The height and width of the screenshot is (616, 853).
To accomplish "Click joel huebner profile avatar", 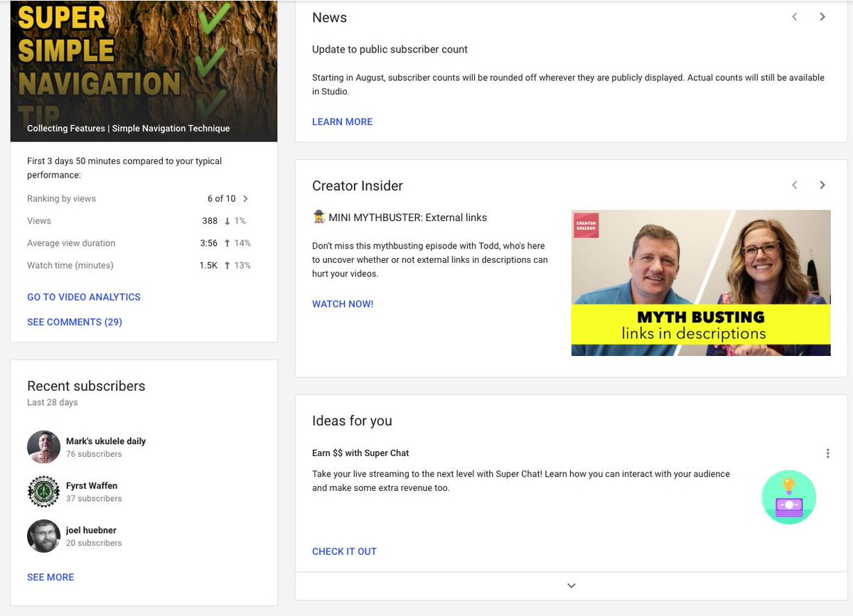I will coord(43,536).
